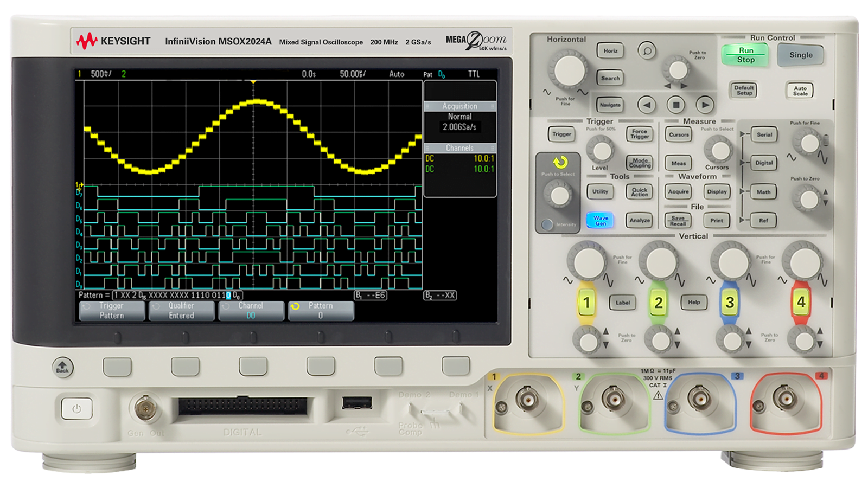
Task: Push the channel 4 vertical position knob
Action: (x=803, y=341)
